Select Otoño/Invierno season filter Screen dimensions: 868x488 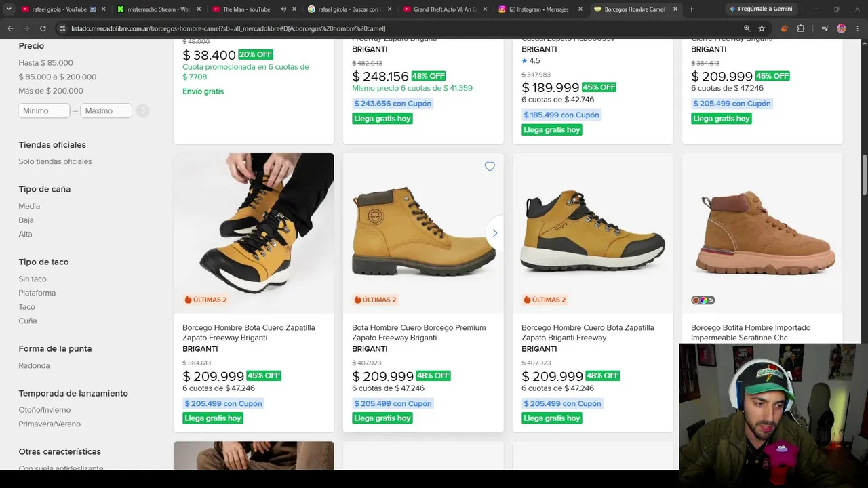click(45, 410)
